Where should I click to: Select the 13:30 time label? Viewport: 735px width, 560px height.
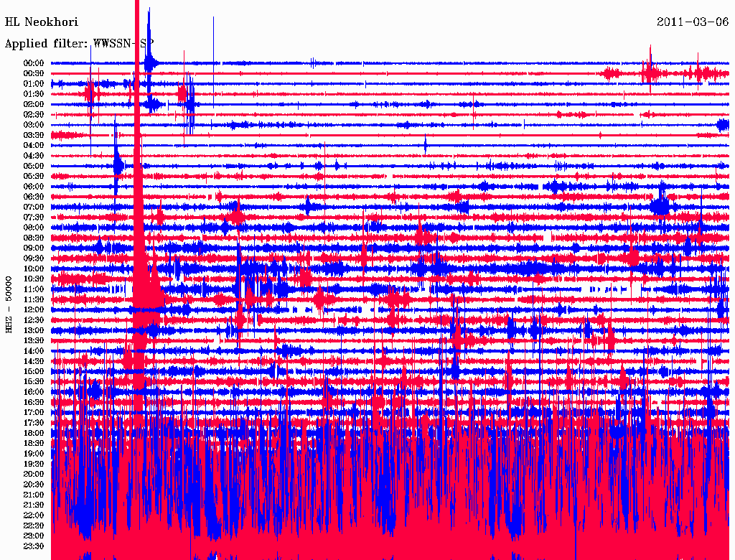pos(34,341)
